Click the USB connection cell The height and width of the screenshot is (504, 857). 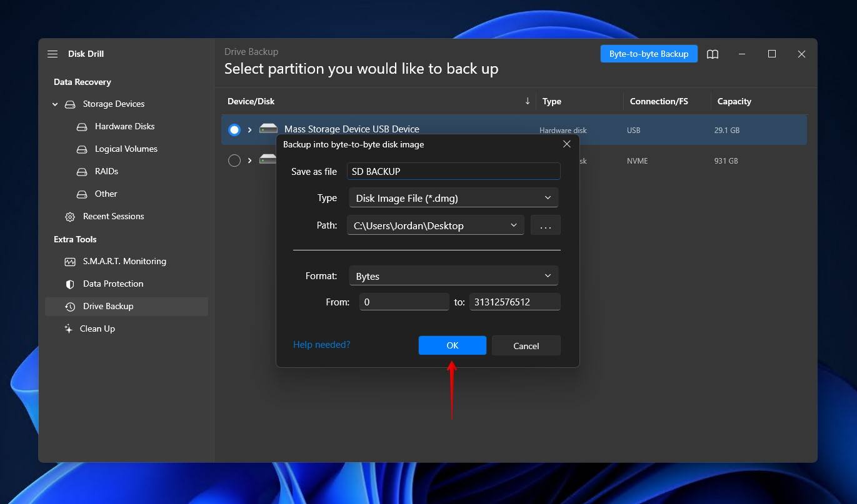(634, 131)
